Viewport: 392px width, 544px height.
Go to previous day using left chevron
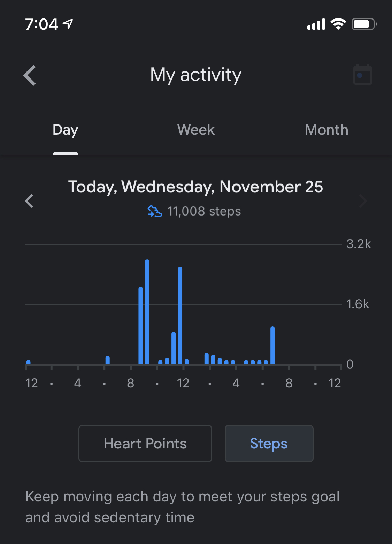(x=29, y=201)
